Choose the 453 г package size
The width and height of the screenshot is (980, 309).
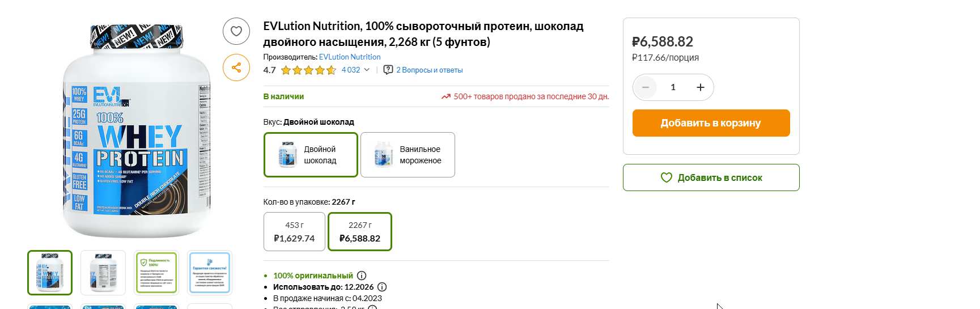(x=294, y=231)
